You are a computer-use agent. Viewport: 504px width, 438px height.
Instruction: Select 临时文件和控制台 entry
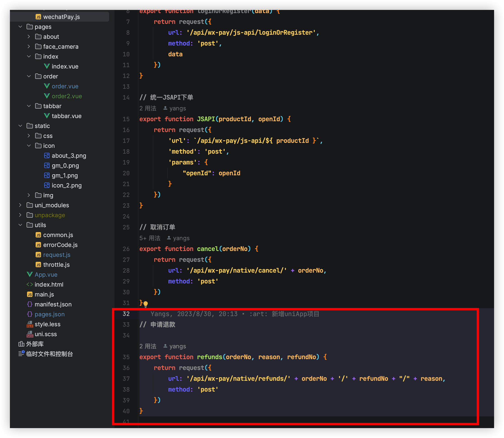tap(49, 354)
